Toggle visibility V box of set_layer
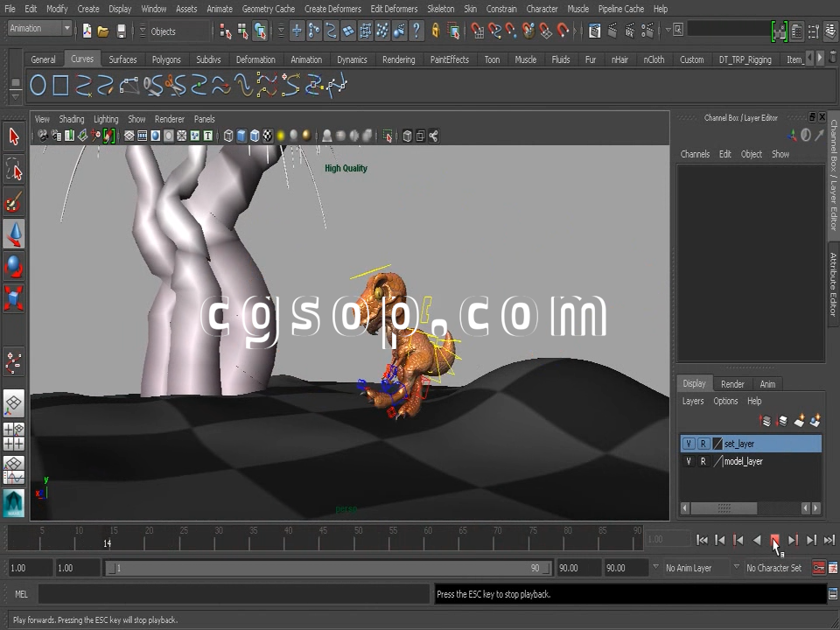Viewport: 840px width, 630px height. pyautogui.click(x=689, y=444)
